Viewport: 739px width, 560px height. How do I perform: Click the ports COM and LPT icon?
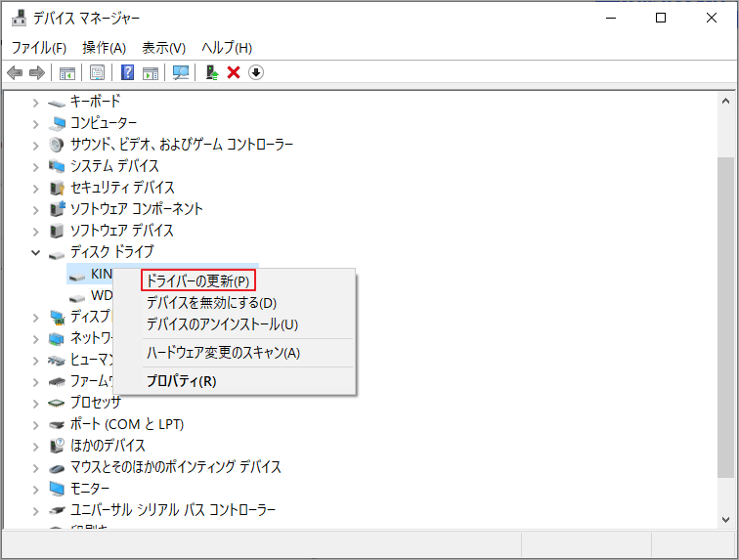57,425
